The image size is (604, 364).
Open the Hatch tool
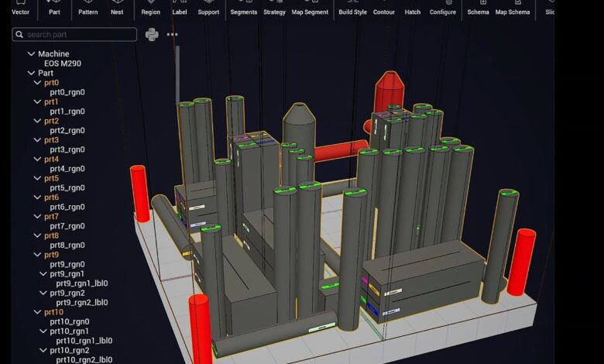point(413,8)
